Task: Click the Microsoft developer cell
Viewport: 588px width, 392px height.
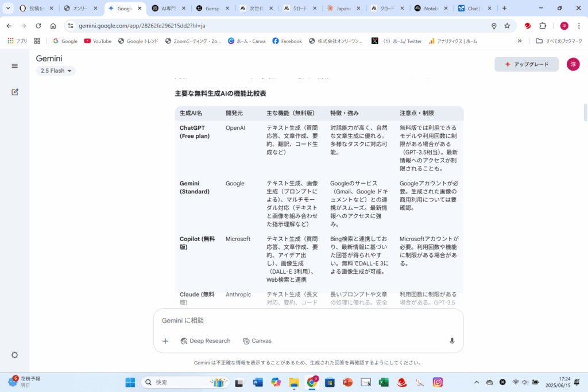Action: coord(238,239)
